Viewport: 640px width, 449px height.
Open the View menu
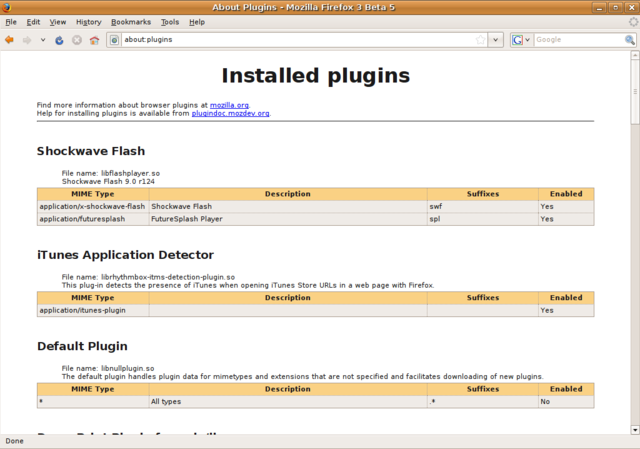click(x=58, y=22)
